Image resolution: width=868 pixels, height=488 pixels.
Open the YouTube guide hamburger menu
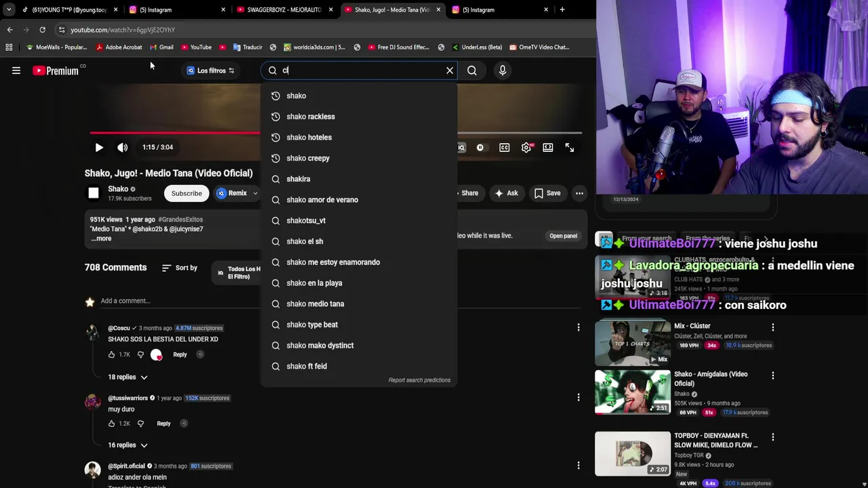click(16, 70)
